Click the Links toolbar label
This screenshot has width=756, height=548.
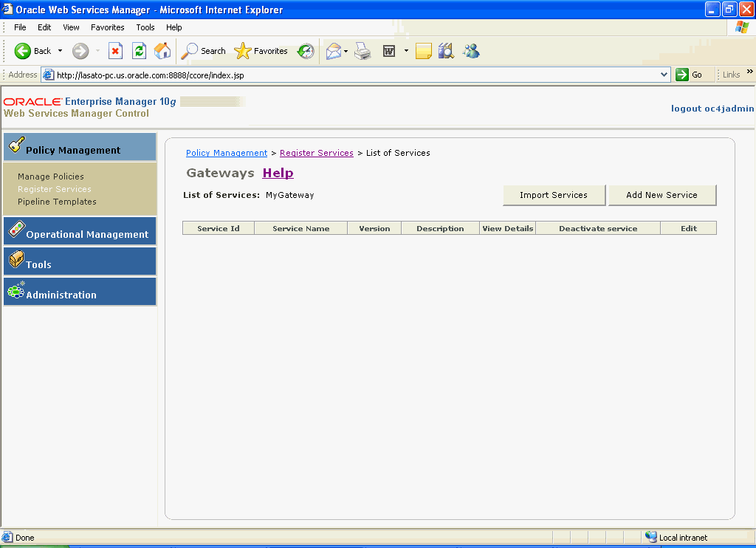(731, 75)
